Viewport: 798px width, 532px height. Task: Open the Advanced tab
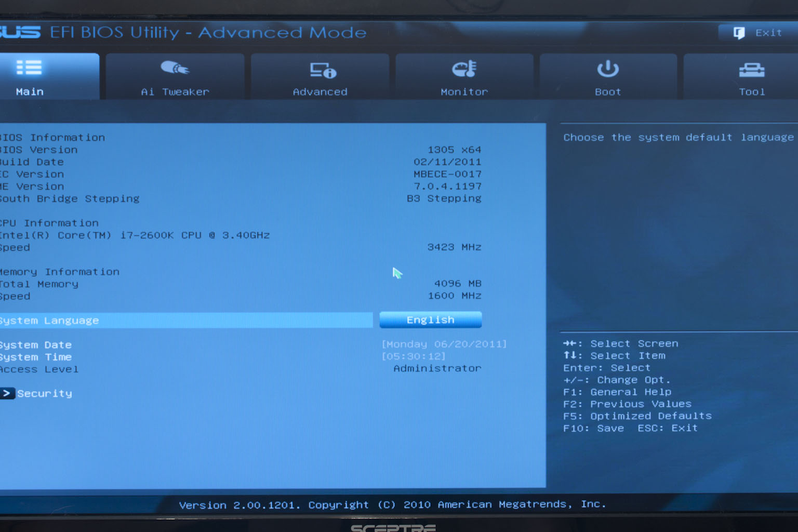pyautogui.click(x=320, y=76)
